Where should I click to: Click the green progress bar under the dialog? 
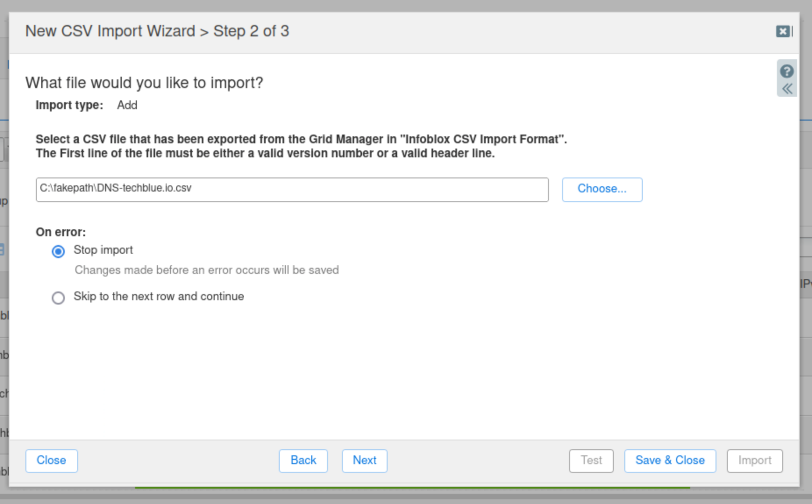pos(412,488)
